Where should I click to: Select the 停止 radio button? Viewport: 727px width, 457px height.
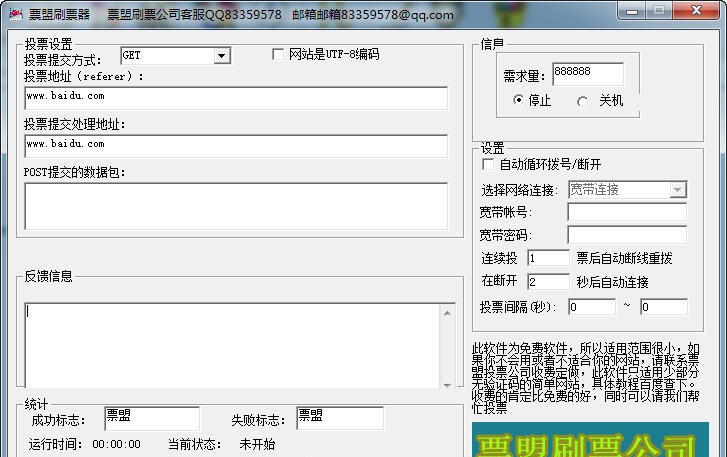[x=518, y=100]
